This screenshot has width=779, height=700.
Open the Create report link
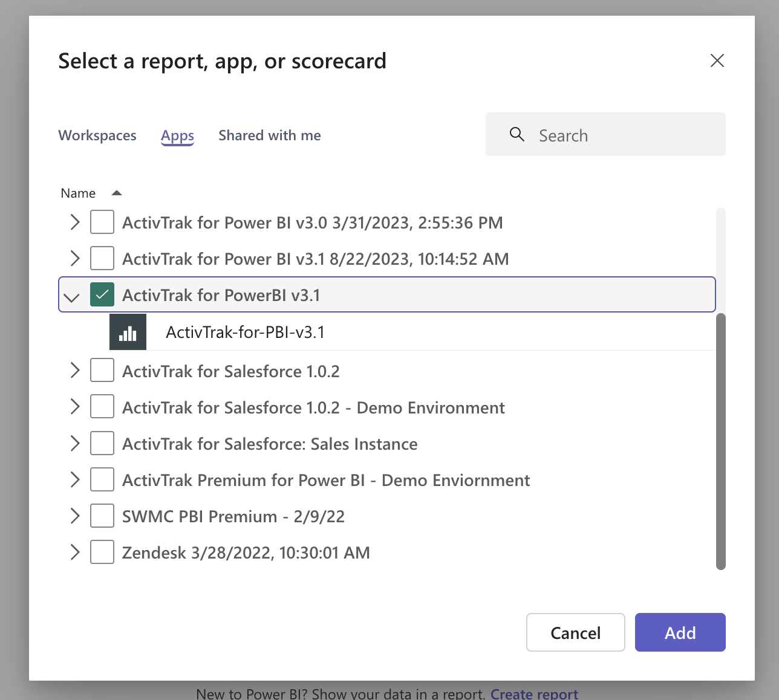534,693
